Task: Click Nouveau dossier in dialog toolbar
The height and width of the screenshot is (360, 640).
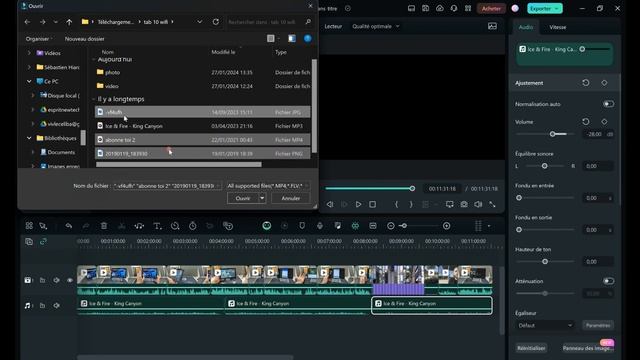Action: (84, 39)
